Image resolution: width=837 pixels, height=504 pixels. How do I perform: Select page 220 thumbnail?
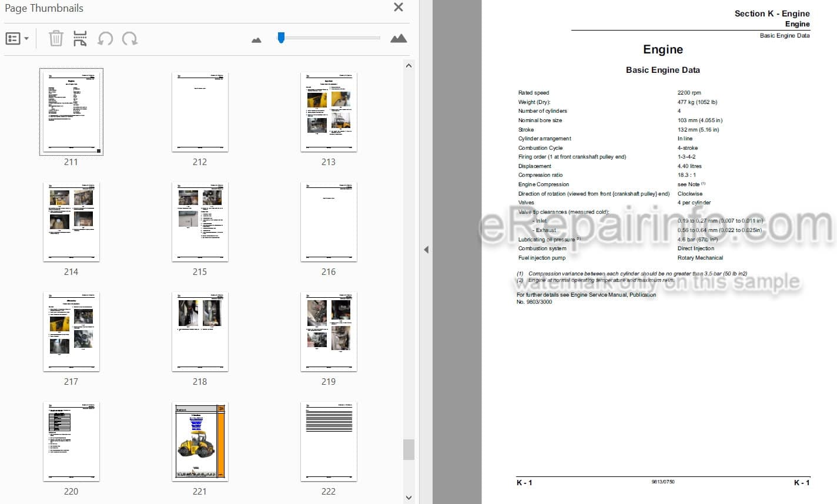71,441
